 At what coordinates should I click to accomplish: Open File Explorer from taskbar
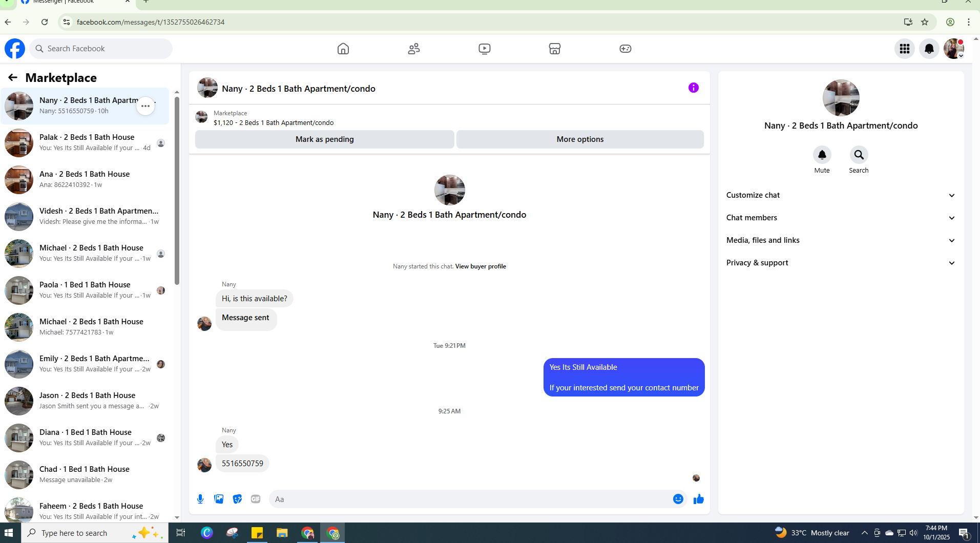282,533
